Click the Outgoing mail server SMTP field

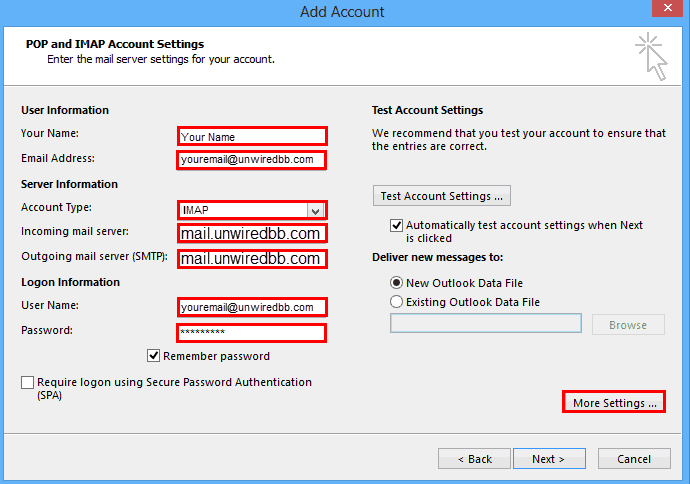(252, 259)
